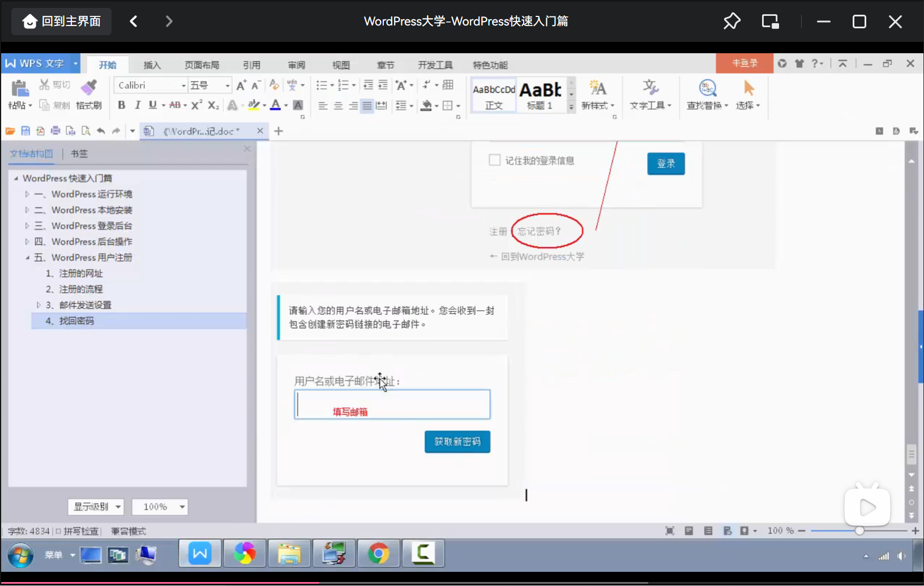Screen dimensions: 924x586
Task: Toggle strikethrough formatting
Action: 175,105
